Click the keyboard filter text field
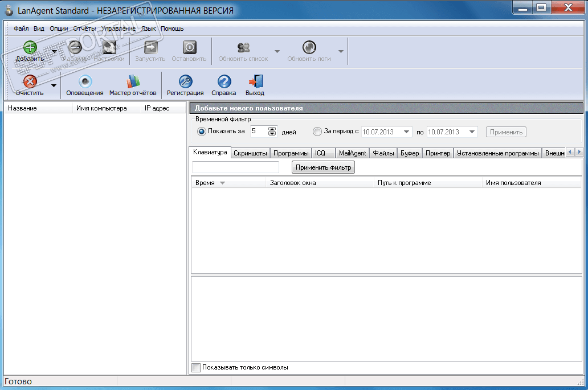Viewport: 588px width, 390px height. [235, 167]
